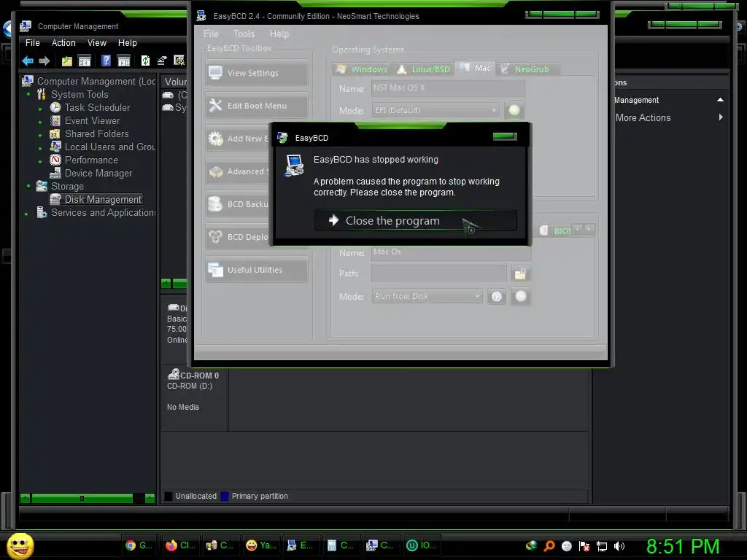Select Shared Folders in the tree

click(97, 134)
